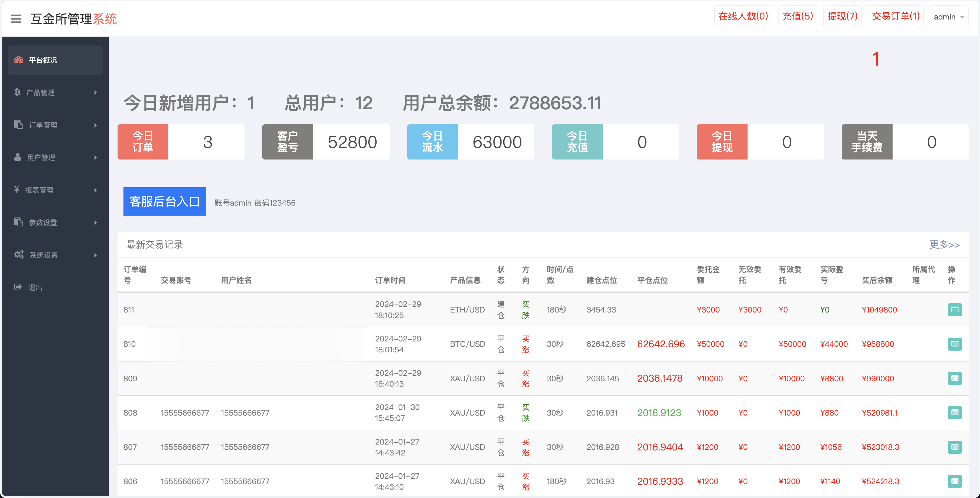Open the 交易订单(1) menu item
This screenshot has height=498, width=980.
(x=895, y=16)
